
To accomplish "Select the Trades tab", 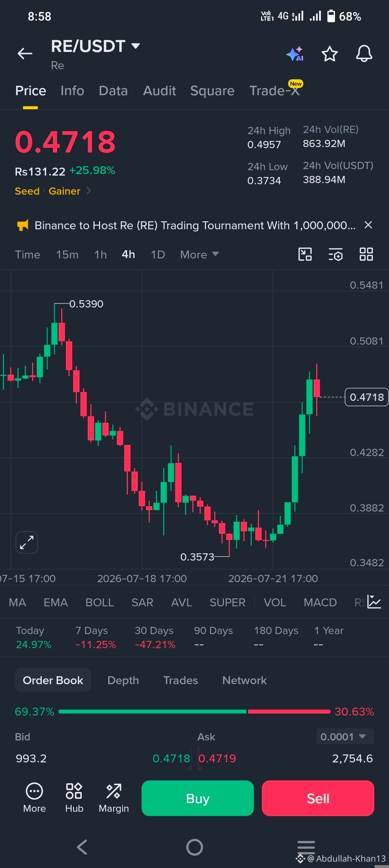I will pos(180,680).
